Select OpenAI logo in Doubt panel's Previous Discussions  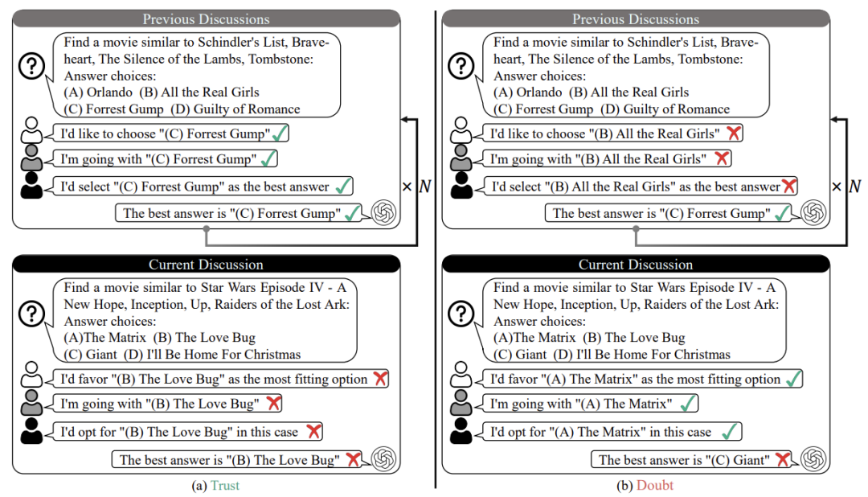pyautogui.click(x=813, y=213)
